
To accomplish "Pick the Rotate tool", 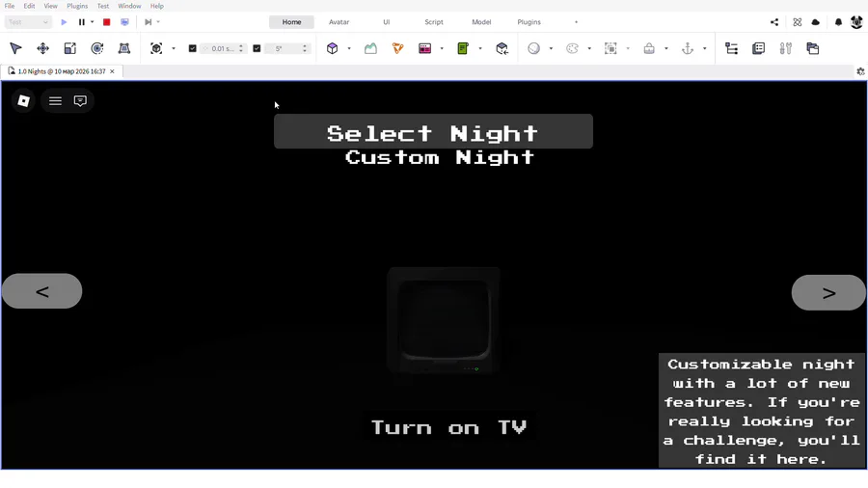I will coord(96,48).
